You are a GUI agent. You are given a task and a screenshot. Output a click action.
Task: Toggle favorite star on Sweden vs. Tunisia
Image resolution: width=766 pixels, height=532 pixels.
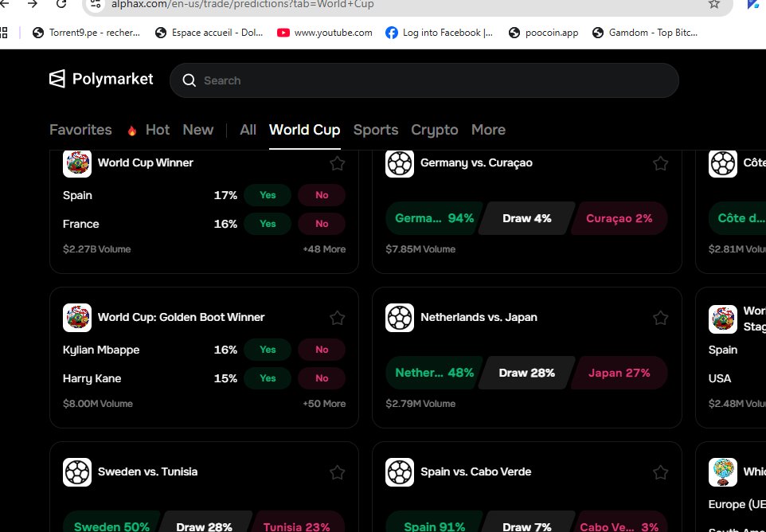click(337, 472)
